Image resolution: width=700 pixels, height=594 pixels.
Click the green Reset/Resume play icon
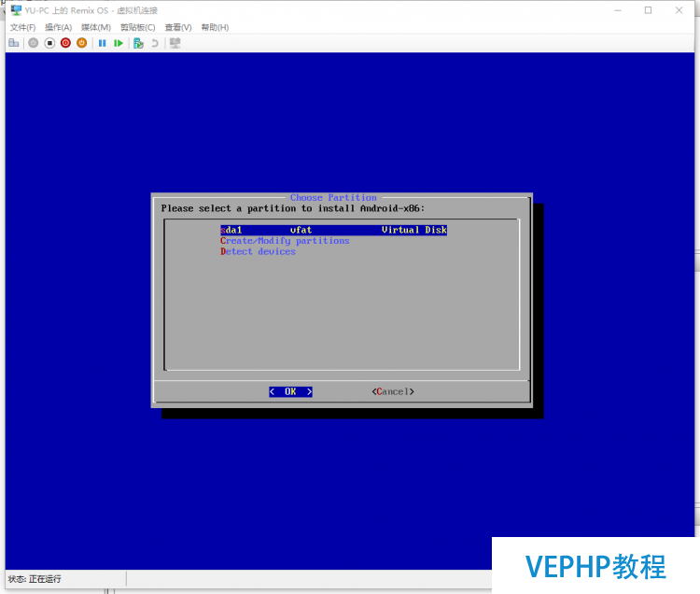coord(119,43)
